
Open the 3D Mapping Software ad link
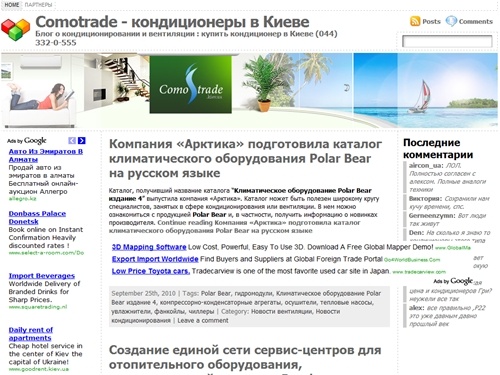coord(149,247)
